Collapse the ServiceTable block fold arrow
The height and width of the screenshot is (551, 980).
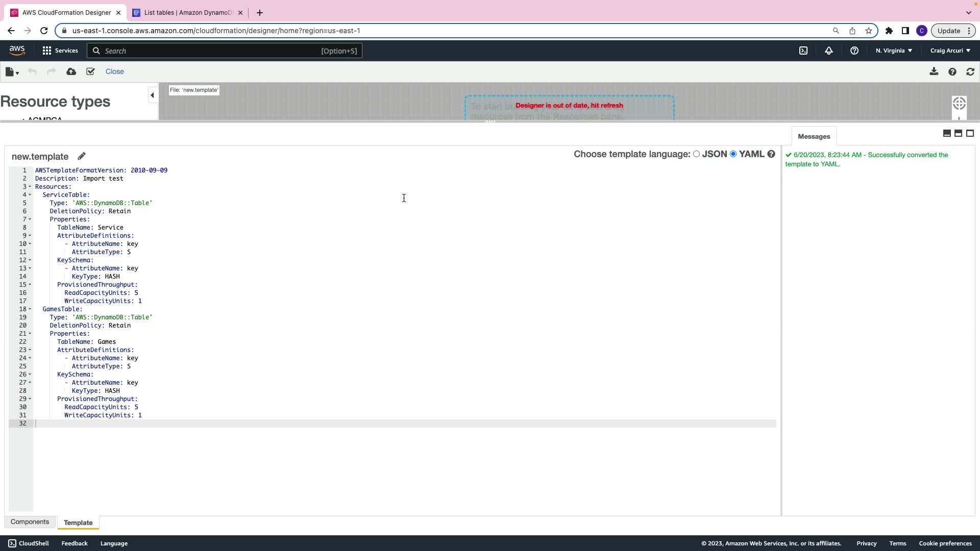tap(30, 195)
